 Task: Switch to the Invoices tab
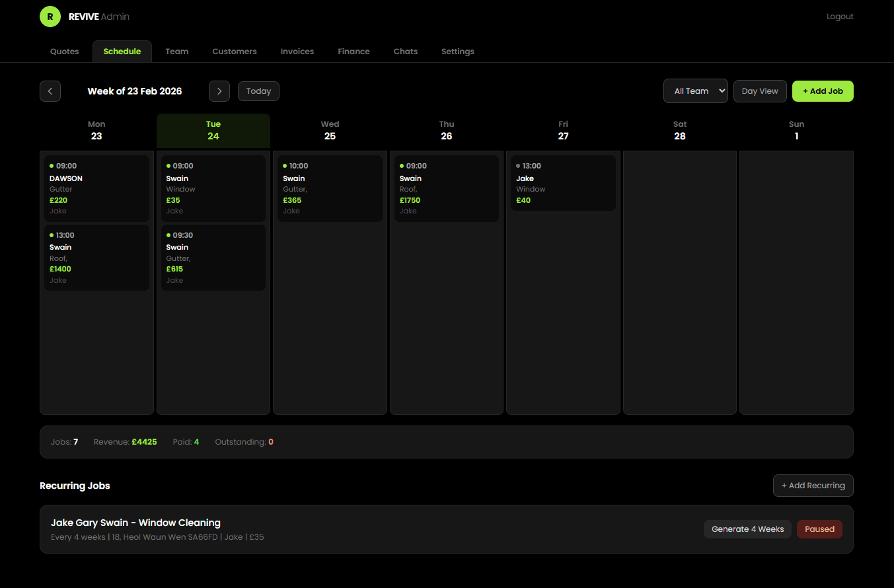[x=297, y=51]
